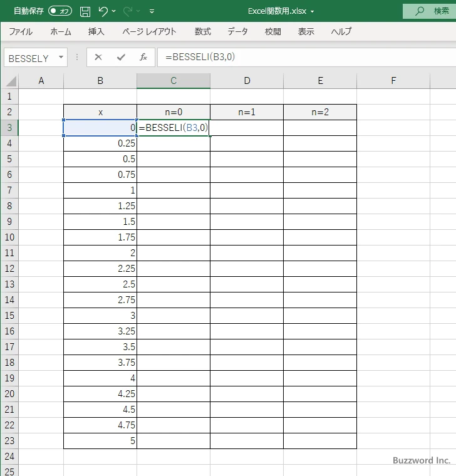Click cell B23 with value 5
This screenshot has height=476, width=456.
pos(100,440)
